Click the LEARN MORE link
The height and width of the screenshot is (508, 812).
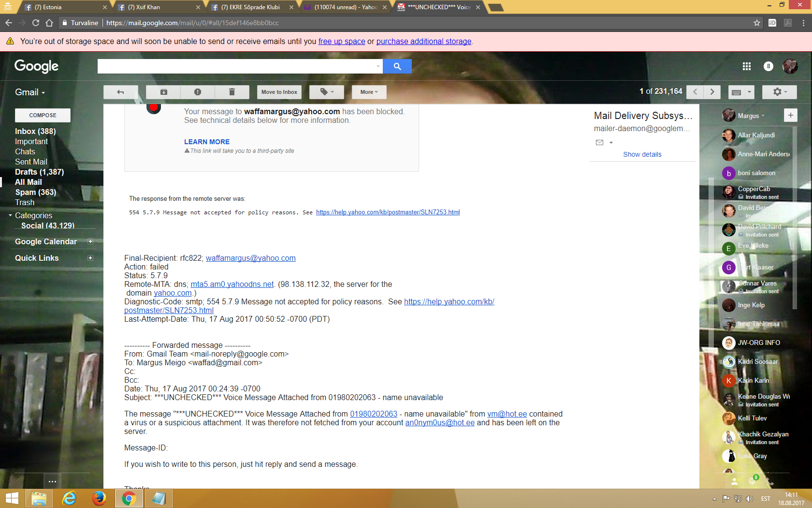pos(207,142)
